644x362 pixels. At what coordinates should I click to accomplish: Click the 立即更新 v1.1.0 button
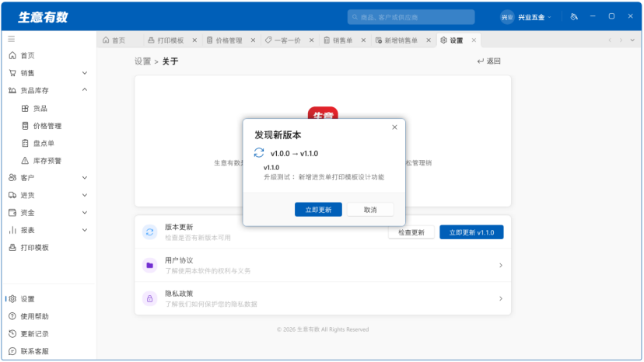tap(471, 232)
